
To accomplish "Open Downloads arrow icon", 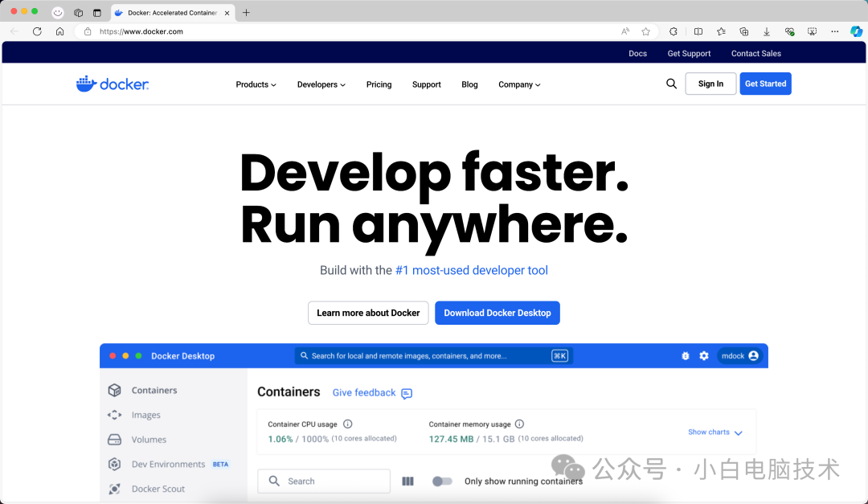I will pyautogui.click(x=767, y=31).
